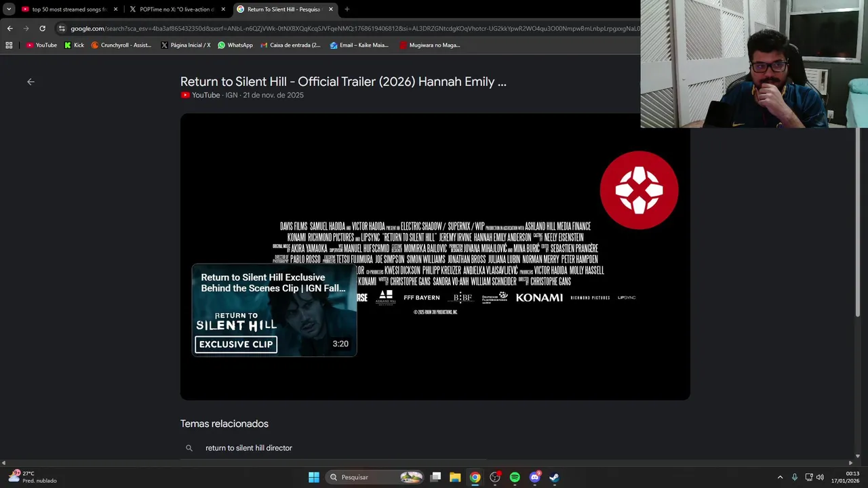Expand the tab search dropdown
868x488 pixels.
click(x=8, y=9)
